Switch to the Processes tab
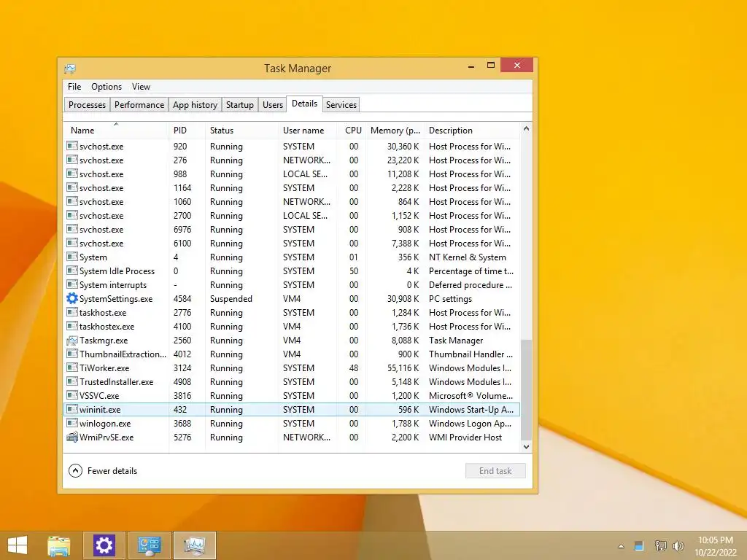Screen dimensions: 747x560 coord(88,105)
